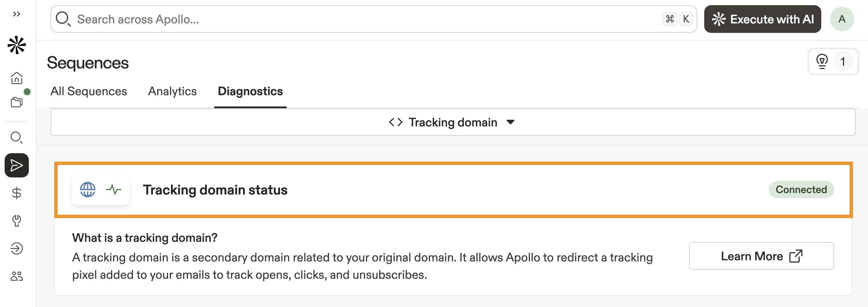Open the dollar sign Deals icon

16,193
